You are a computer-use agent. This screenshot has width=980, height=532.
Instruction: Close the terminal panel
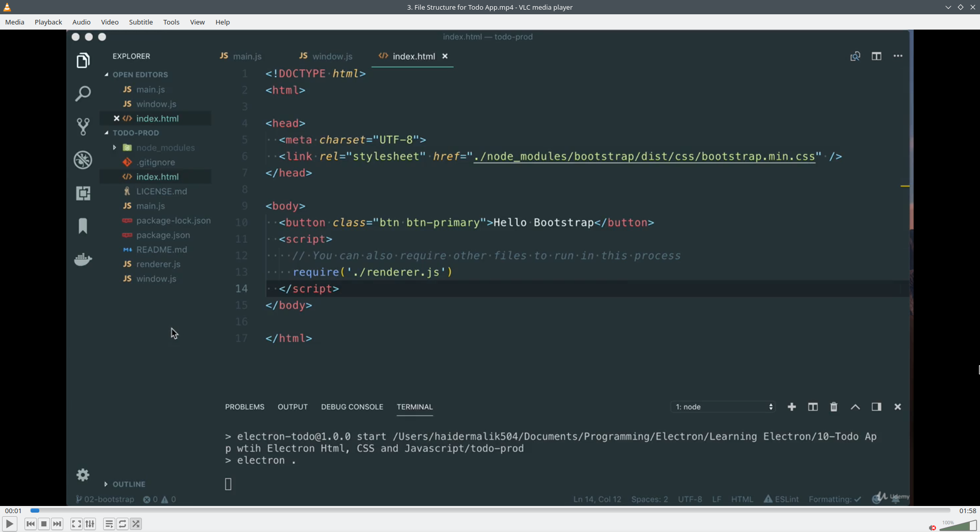pyautogui.click(x=898, y=407)
